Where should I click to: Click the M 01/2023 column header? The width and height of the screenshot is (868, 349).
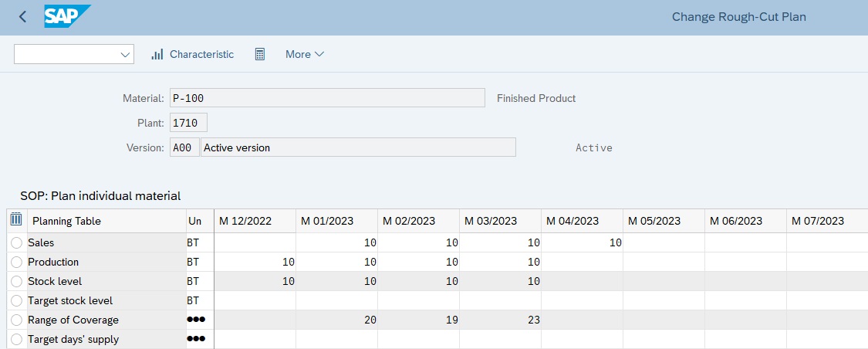coord(336,221)
